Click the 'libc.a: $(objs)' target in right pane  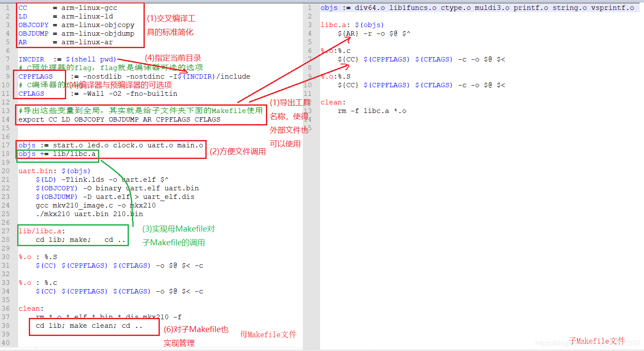pyautogui.click(x=352, y=25)
